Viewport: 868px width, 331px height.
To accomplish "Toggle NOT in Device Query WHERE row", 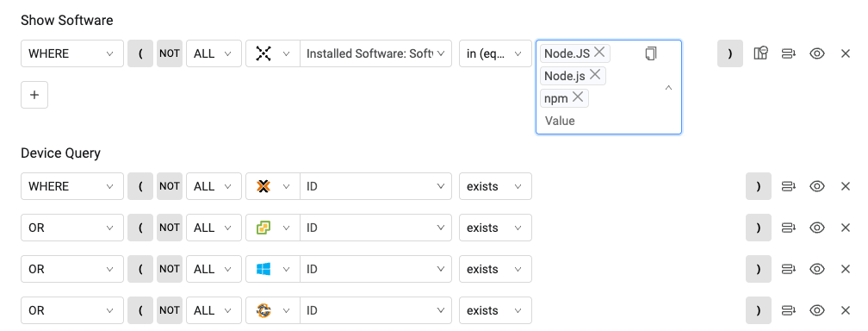I will pos(170,186).
